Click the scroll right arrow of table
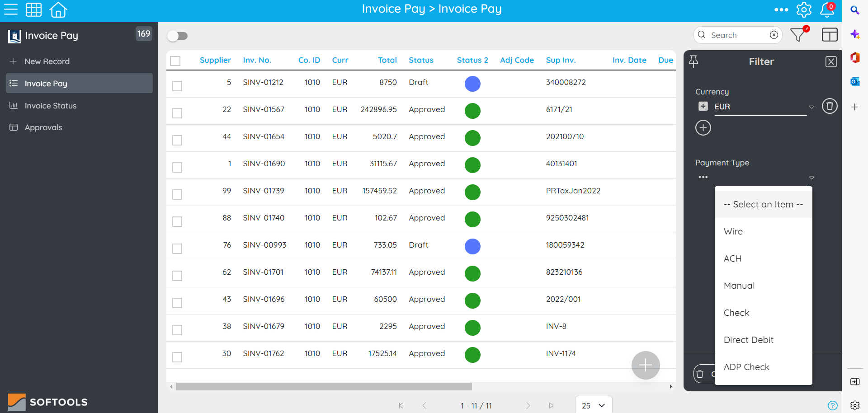Image resolution: width=868 pixels, height=413 pixels. 671,386
